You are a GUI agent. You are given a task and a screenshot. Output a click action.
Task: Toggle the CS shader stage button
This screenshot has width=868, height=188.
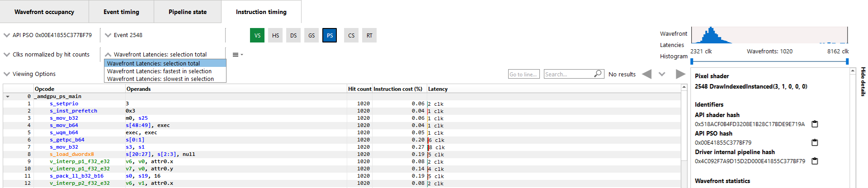(351, 35)
